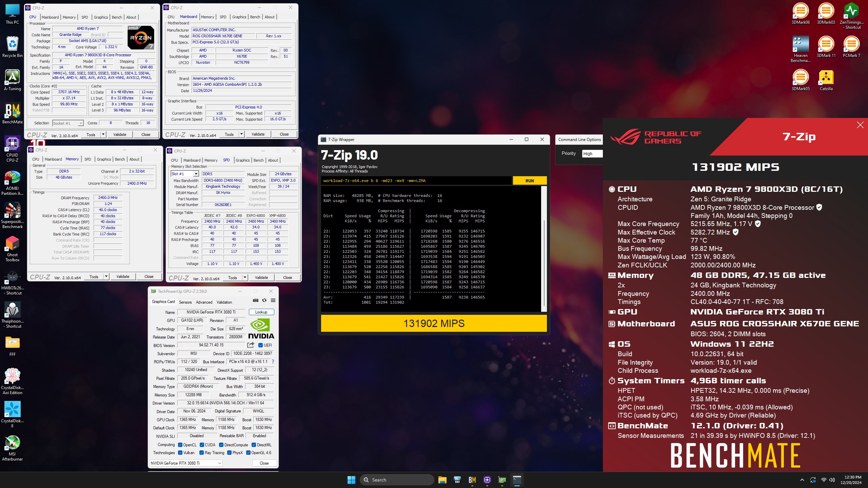This screenshot has height=488, width=868.
Task: Expand Tools arrow in CPU-Z Mainboard window
Action: pyautogui.click(x=241, y=134)
